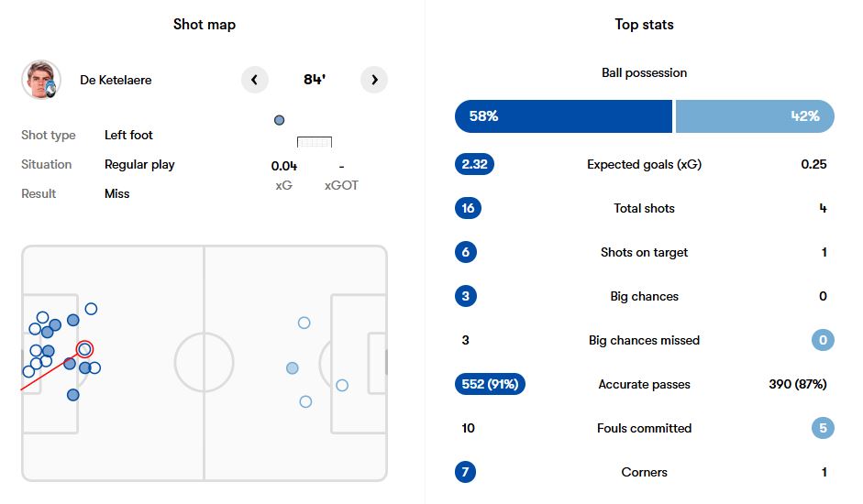Choose the lowest dark-filled home shot marker
Viewport: 863px width, 504px height.
click(73, 395)
